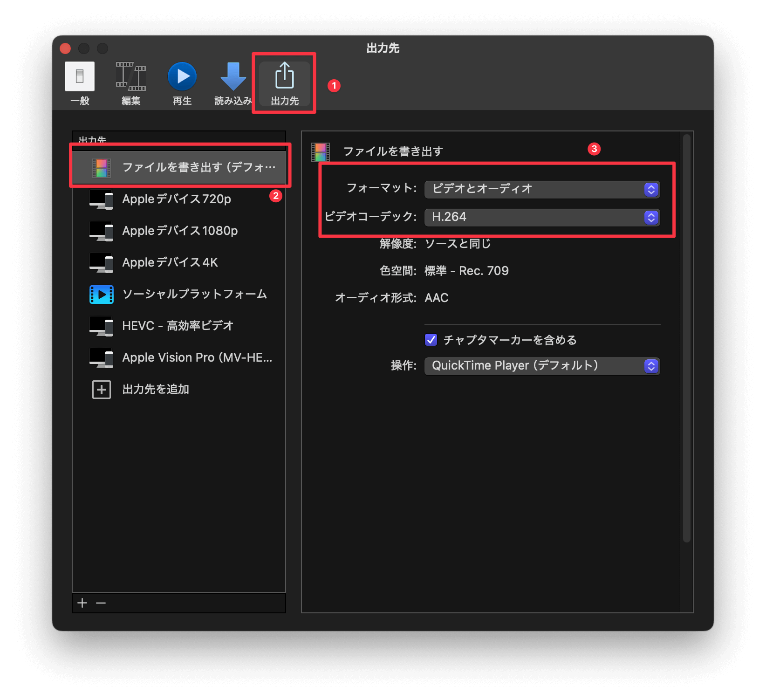This screenshot has height=700, width=766.
Task: Click the 色空間 value 標準 - Rec. 709
Action: coord(466,271)
